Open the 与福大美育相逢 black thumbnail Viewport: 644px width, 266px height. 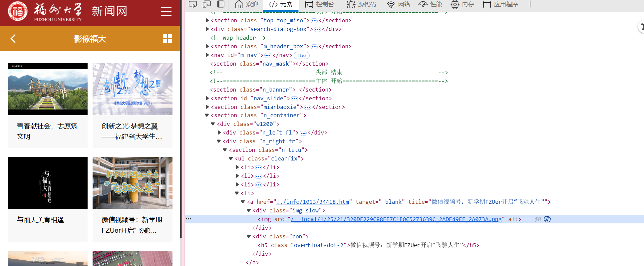coord(48,183)
